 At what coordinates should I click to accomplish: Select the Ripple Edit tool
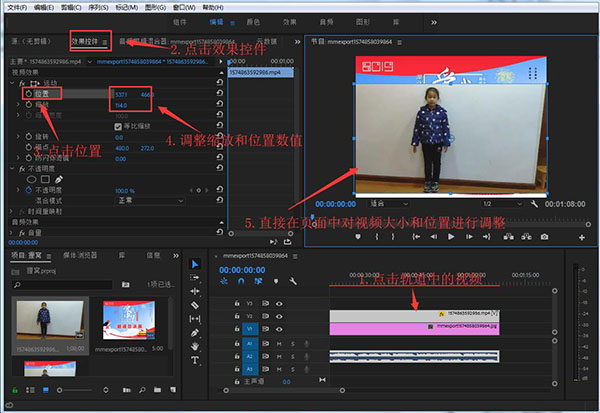195,291
